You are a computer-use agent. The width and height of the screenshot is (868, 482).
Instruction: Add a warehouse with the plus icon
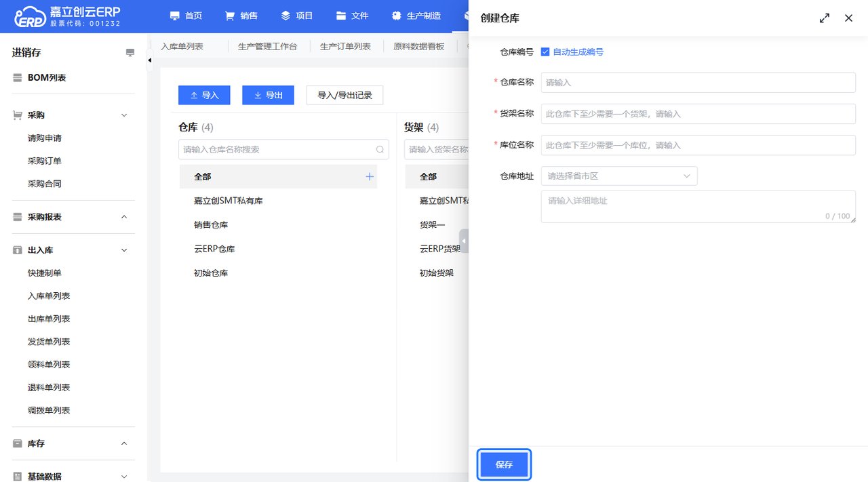pos(370,176)
